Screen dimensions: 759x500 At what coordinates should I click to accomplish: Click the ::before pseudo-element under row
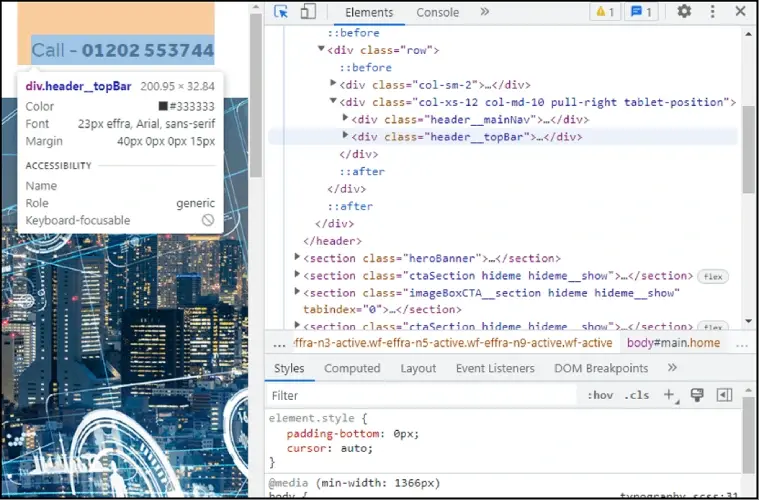pyautogui.click(x=365, y=67)
